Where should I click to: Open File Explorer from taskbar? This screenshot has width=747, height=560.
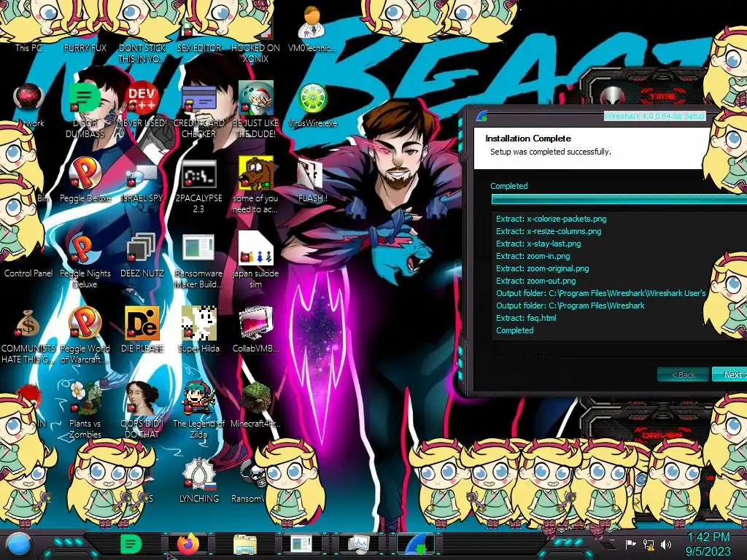tap(245, 544)
